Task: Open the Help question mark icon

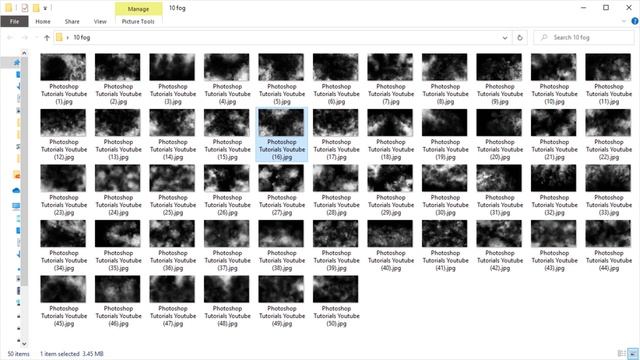Action: (635, 21)
